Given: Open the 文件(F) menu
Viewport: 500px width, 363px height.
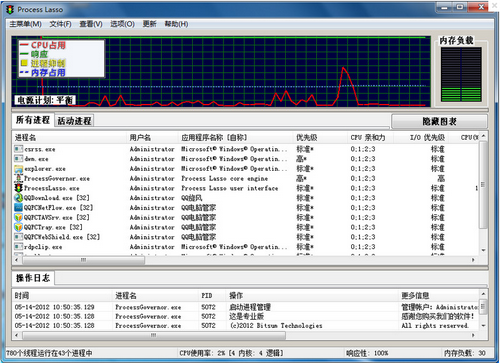Looking at the screenshot, I should coord(60,24).
